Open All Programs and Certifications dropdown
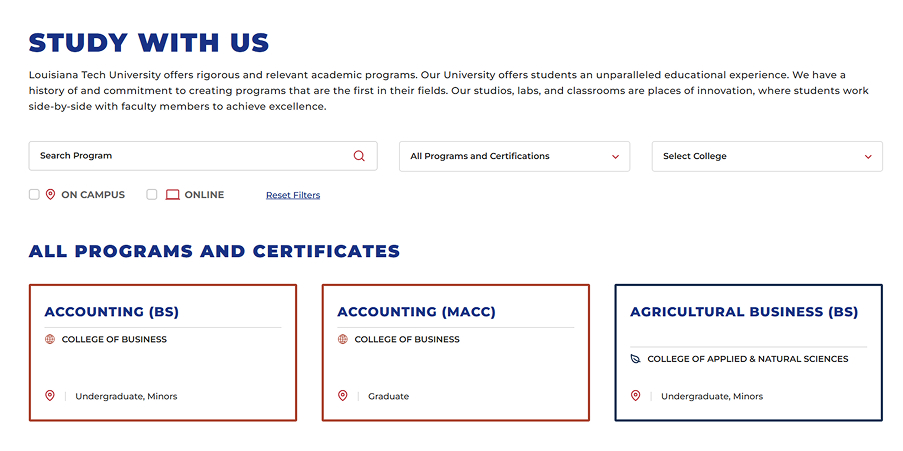The image size is (903, 451). [x=514, y=156]
